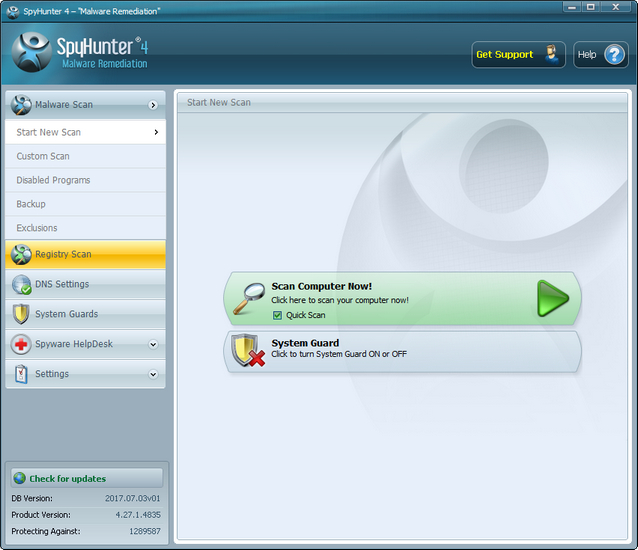
Task: Click the System Guard shield with red X
Action: pyautogui.click(x=248, y=351)
